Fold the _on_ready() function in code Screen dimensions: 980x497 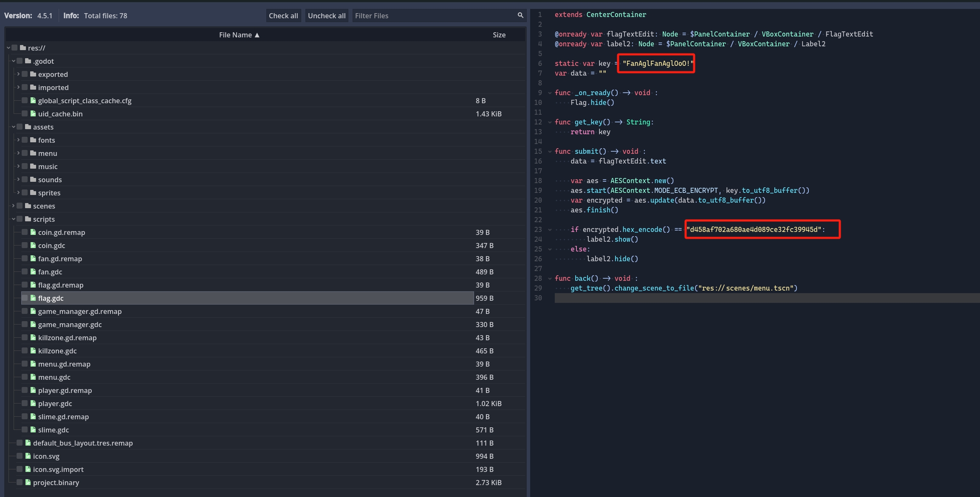550,93
